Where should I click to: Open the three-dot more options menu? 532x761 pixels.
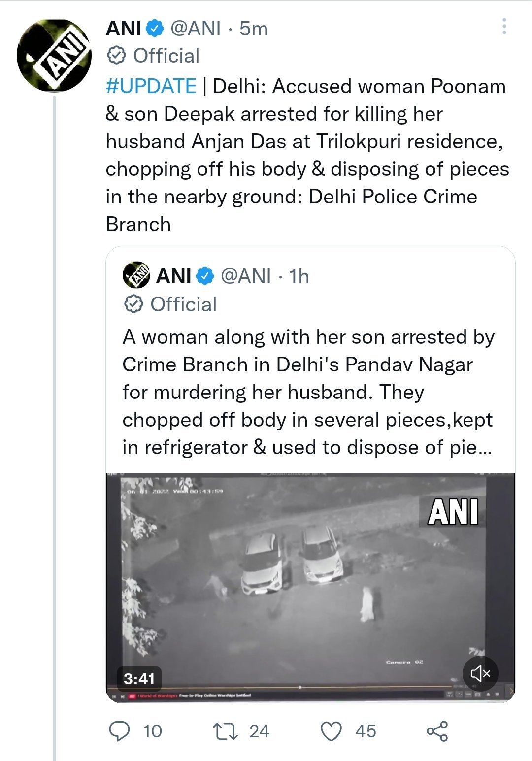(504, 27)
